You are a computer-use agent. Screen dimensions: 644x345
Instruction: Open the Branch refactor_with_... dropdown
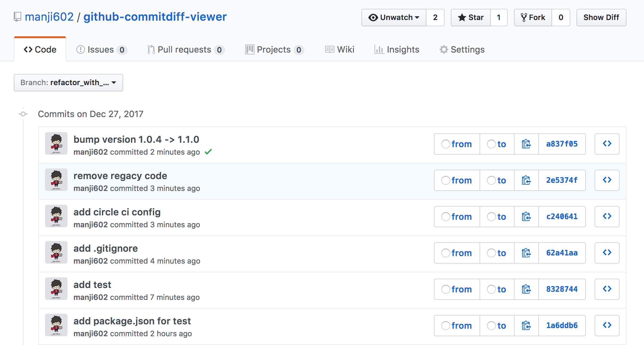click(68, 83)
